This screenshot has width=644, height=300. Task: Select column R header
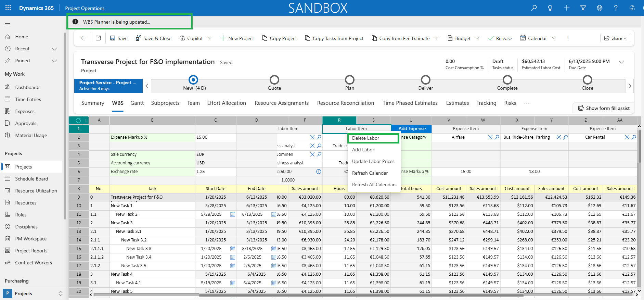339,120
